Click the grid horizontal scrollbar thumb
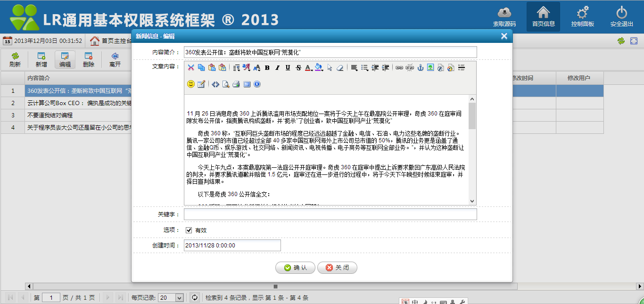 tap(275, 286)
